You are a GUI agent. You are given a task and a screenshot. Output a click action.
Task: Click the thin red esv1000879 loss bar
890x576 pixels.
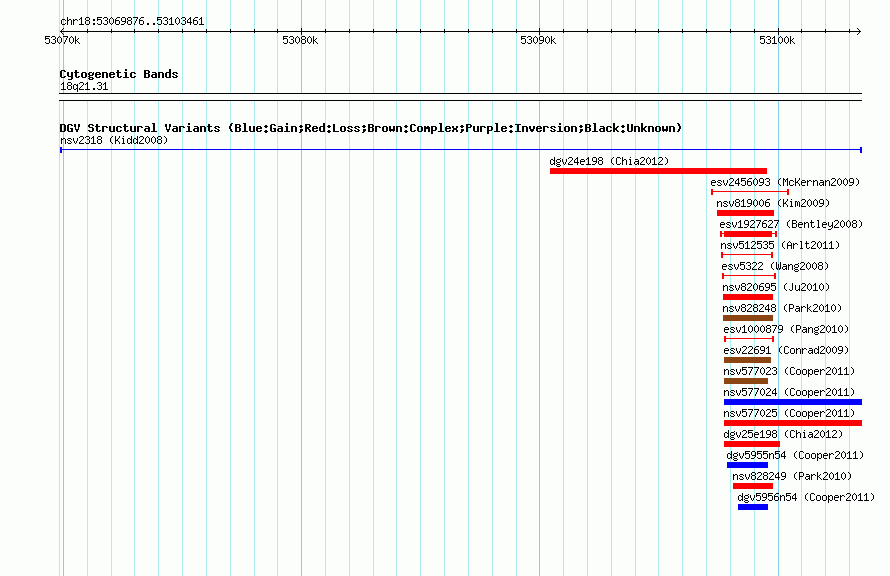click(749, 339)
